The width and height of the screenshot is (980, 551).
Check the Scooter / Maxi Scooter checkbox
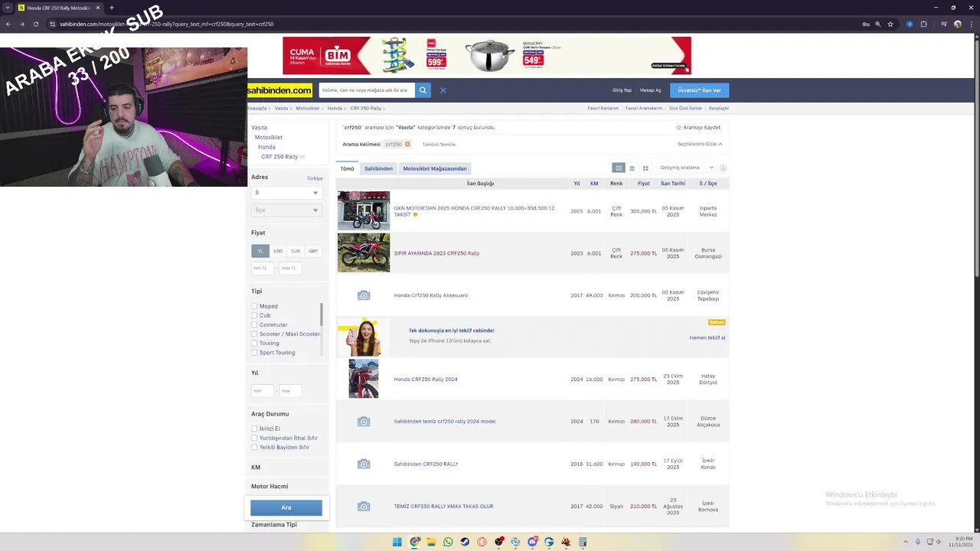[254, 334]
